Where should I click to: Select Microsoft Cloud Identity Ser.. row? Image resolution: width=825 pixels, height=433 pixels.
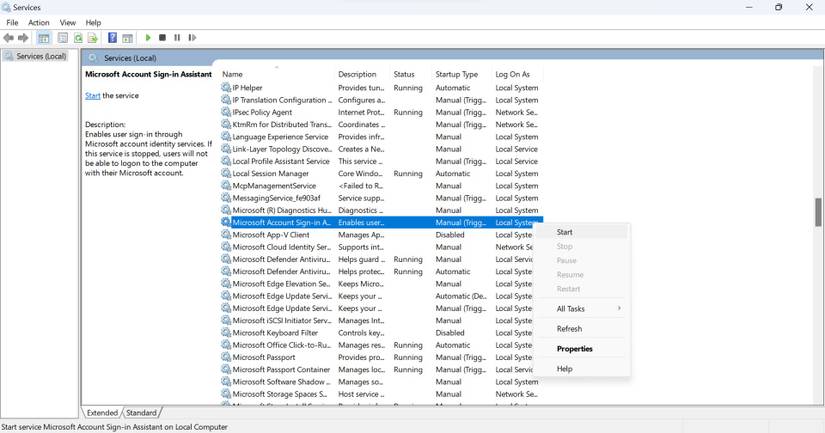[377, 247]
